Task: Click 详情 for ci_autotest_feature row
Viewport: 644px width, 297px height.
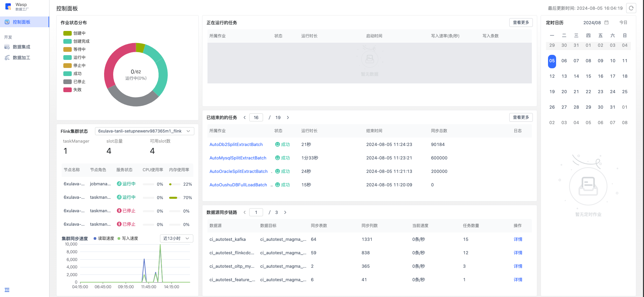Action: pyautogui.click(x=518, y=280)
